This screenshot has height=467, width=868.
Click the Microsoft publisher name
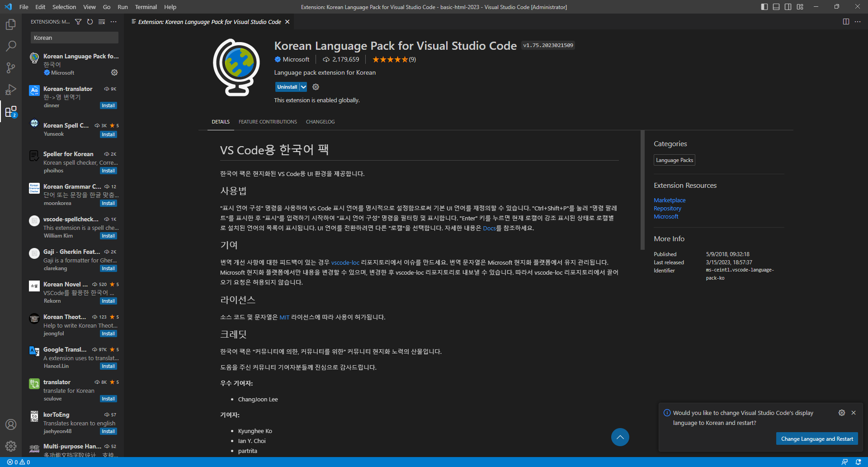click(x=296, y=59)
